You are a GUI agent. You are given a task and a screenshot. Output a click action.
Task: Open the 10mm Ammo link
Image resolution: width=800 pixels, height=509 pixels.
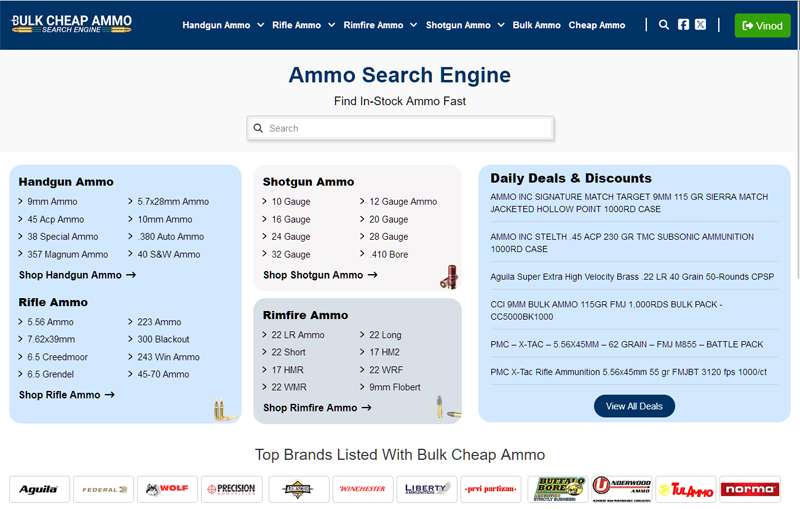tap(165, 219)
